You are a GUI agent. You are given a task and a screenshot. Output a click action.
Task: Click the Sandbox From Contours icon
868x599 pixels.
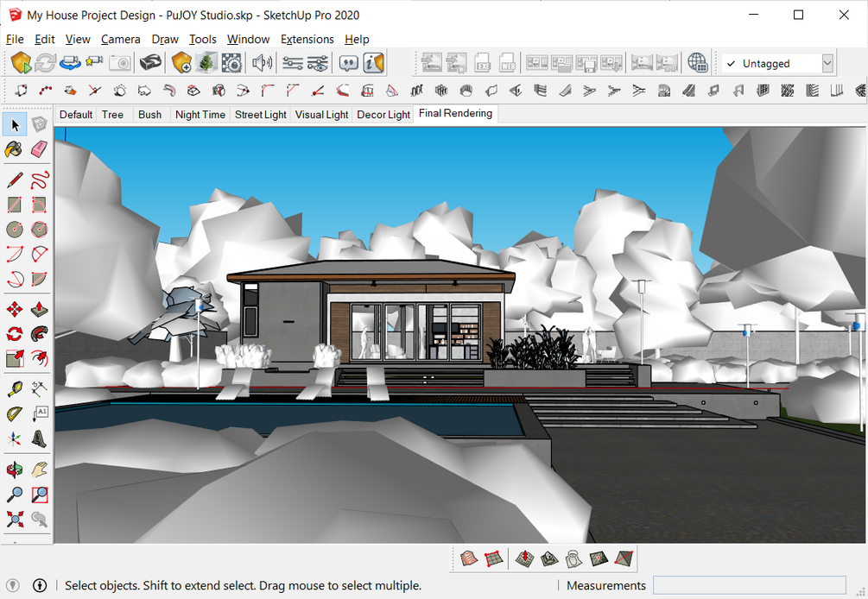[x=469, y=559]
